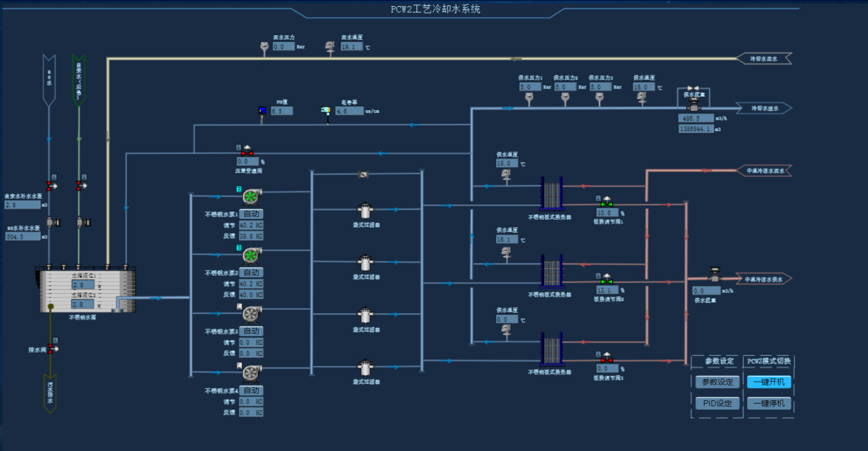
Task: Click the 排水阀 drain valve icon
Action: (x=52, y=349)
